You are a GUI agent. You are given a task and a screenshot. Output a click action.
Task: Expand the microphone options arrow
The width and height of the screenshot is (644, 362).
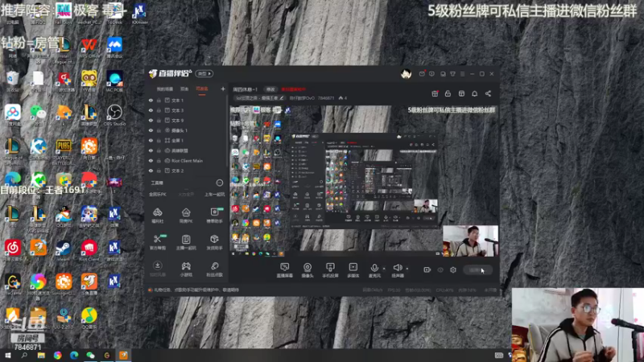point(384,269)
